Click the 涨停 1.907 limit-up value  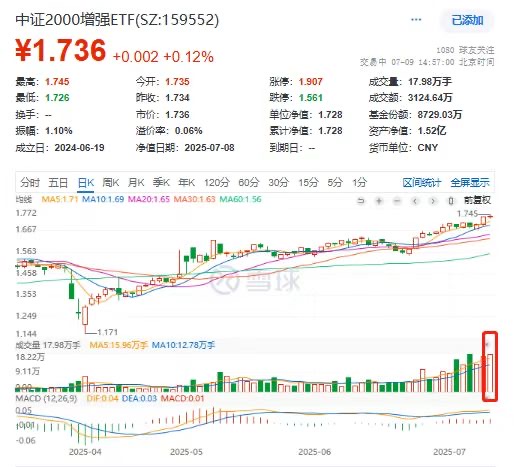click(311, 82)
